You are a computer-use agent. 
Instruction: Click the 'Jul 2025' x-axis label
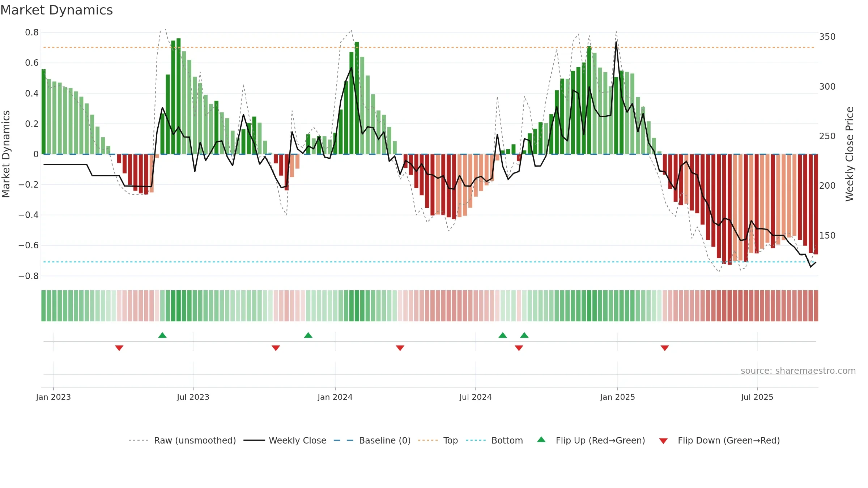pyautogui.click(x=757, y=397)
